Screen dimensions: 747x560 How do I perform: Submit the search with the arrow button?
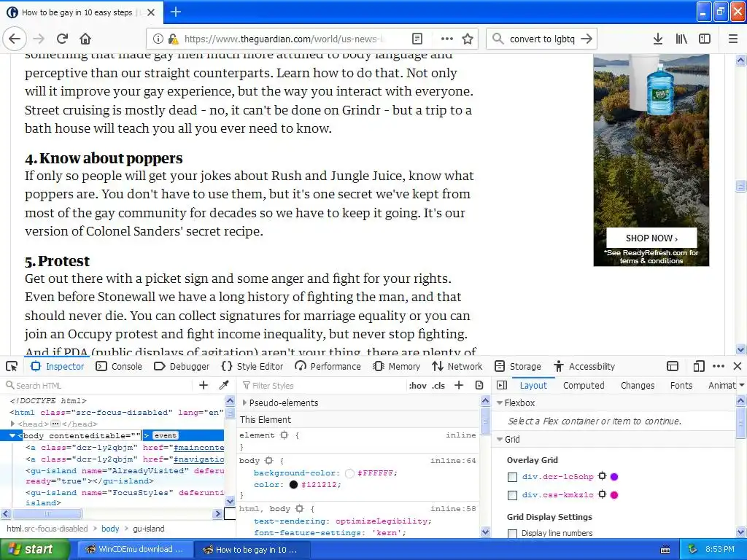(x=587, y=39)
